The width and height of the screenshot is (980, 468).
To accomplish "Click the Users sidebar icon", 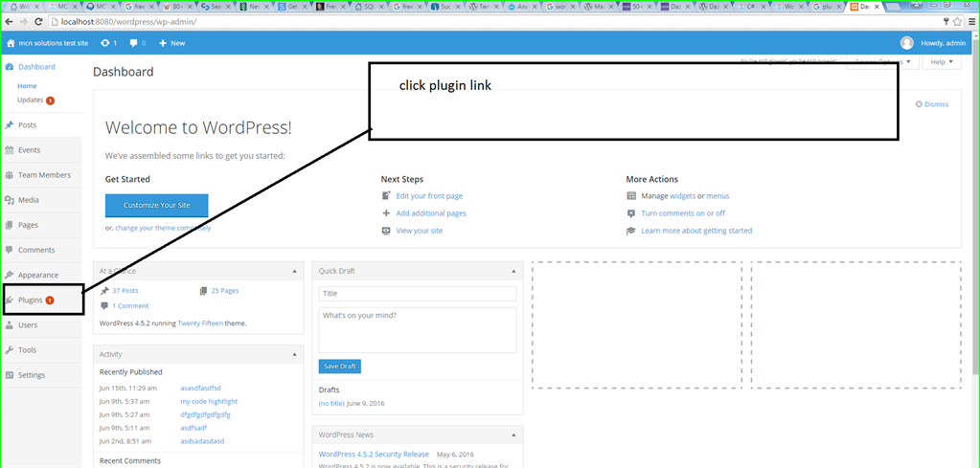I will [10, 325].
